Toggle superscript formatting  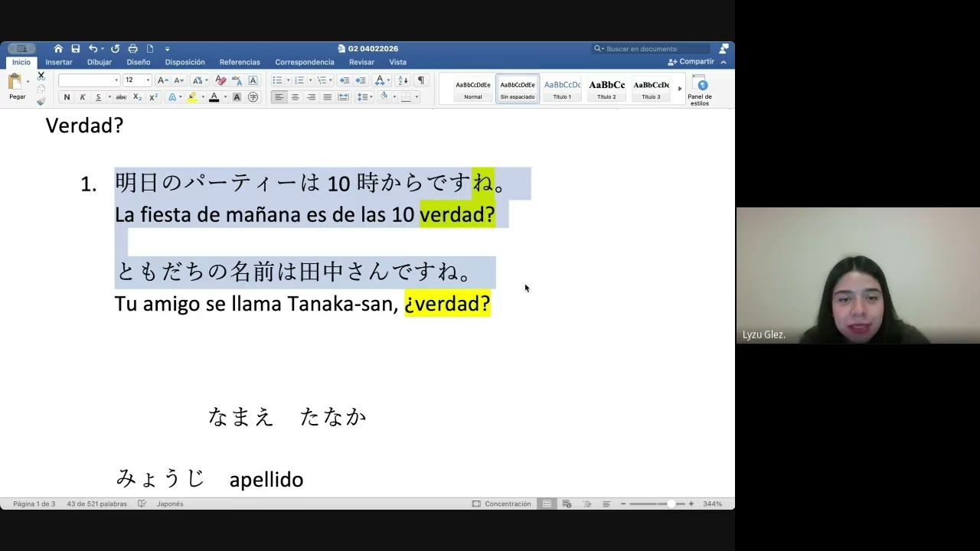pos(153,97)
